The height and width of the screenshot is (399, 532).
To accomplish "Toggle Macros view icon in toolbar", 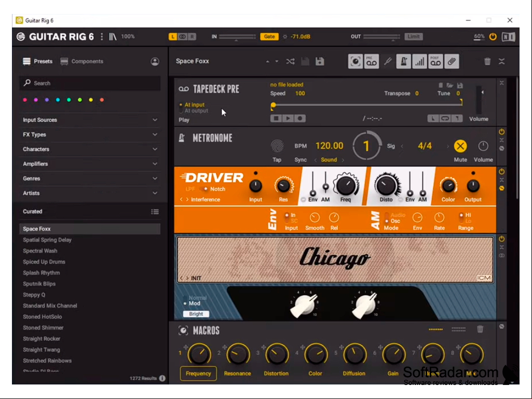I will 355,61.
